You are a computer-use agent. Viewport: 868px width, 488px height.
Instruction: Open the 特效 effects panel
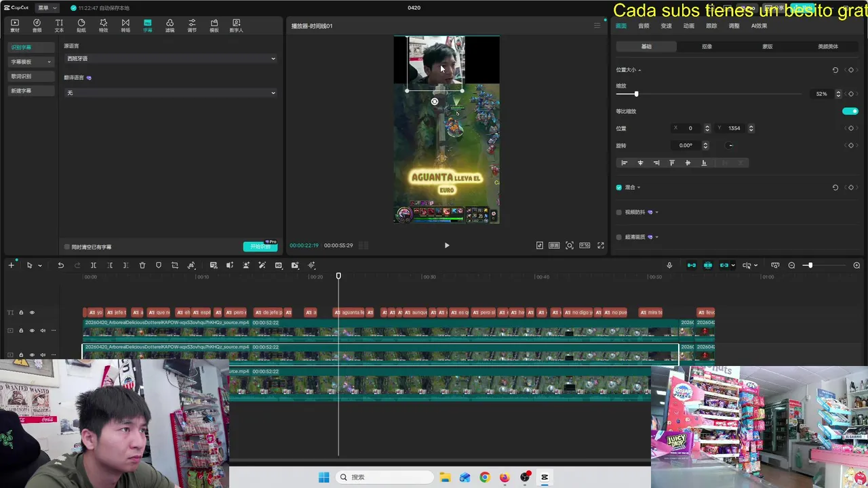[x=103, y=26]
